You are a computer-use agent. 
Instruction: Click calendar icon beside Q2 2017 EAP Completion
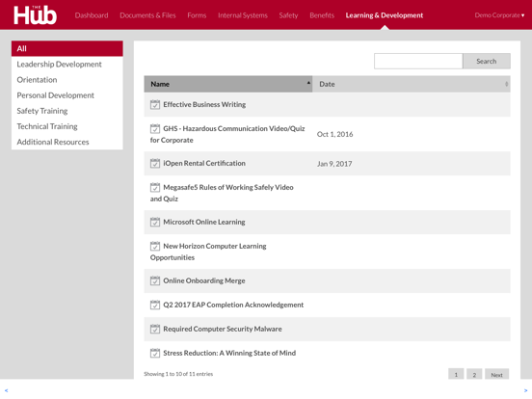(155, 305)
